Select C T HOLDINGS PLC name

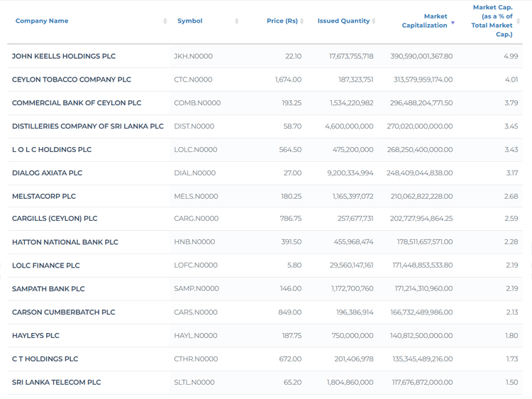[45, 359]
